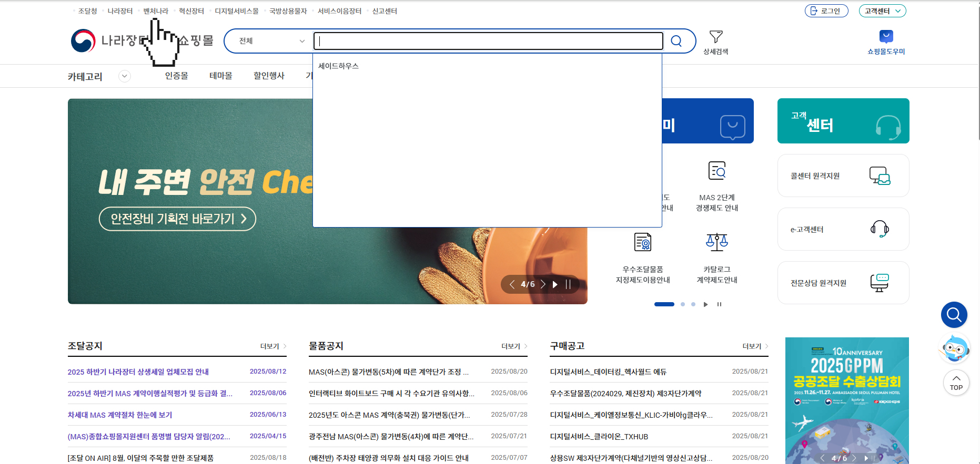Go to 조달청 top link

[x=87, y=11]
